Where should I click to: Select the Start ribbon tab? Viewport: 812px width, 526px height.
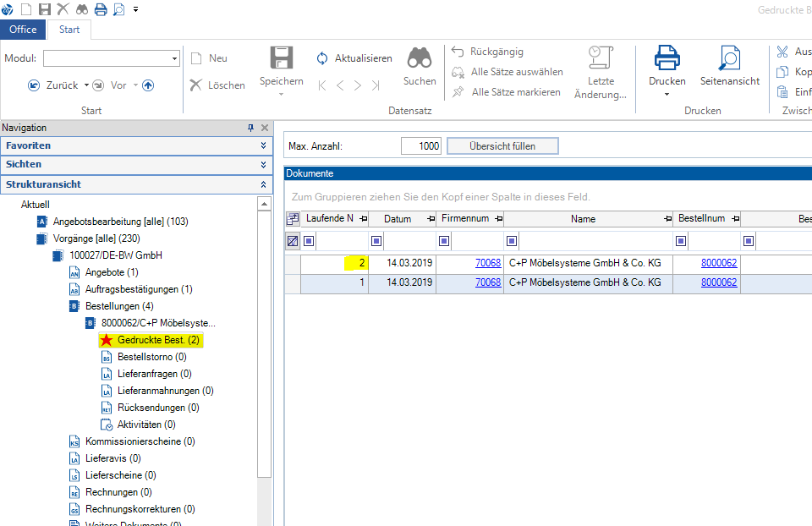pos(69,29)
